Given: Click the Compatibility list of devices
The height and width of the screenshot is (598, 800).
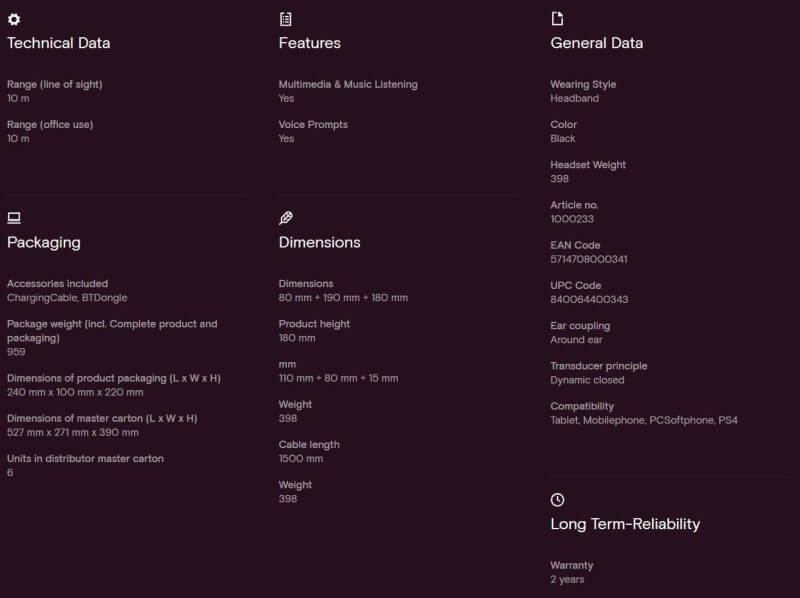Looking at the screenshot, I should (644, 420).
